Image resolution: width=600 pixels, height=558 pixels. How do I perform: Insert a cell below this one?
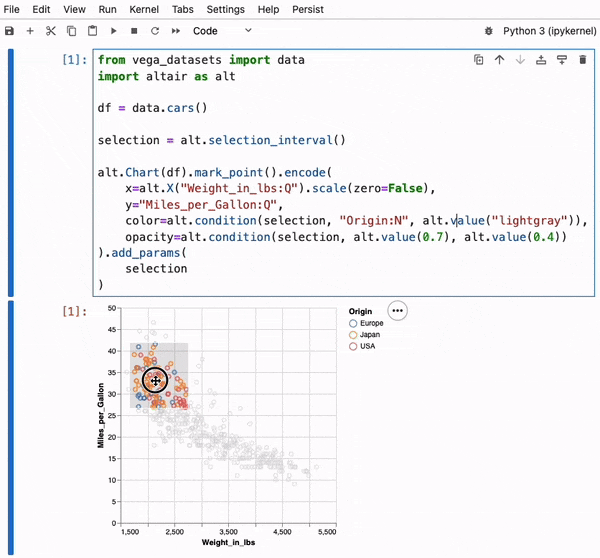(x=562, y=60)
